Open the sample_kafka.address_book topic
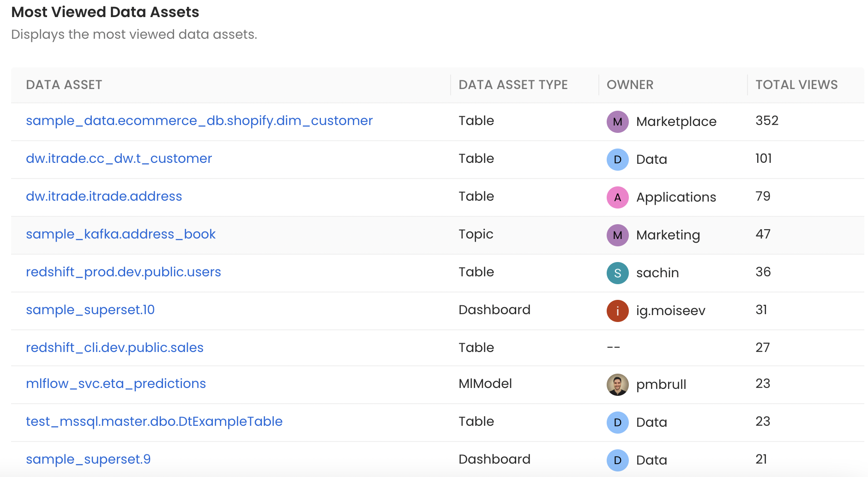The width and height of the screenshot is (868, 477). click(121, 234)
